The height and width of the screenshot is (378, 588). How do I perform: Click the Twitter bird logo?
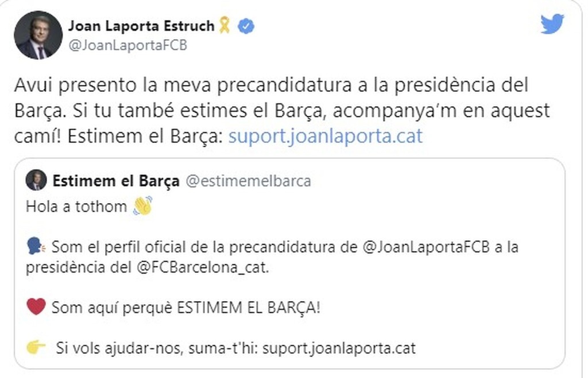pyautogui.click(x=552, y=24)
